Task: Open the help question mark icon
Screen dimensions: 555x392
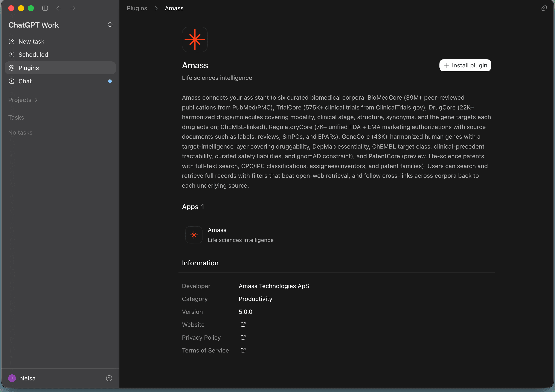Action: (x=109, y=378)
